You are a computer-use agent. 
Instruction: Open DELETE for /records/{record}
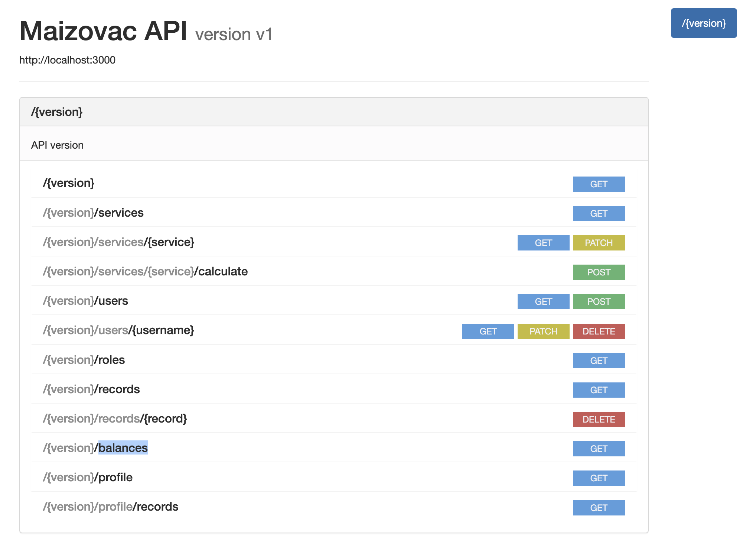click(598, 419)
